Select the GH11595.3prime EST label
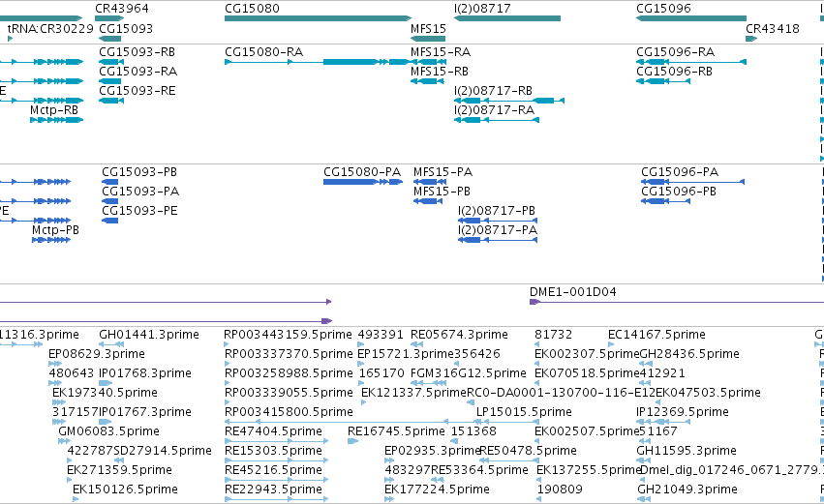Image resolution: width=824 pixels, height=504 pixels. point(687,452)
